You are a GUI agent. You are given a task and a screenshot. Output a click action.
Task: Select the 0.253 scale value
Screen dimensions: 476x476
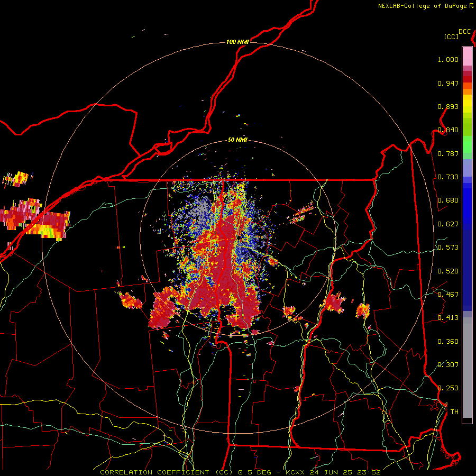448,388
